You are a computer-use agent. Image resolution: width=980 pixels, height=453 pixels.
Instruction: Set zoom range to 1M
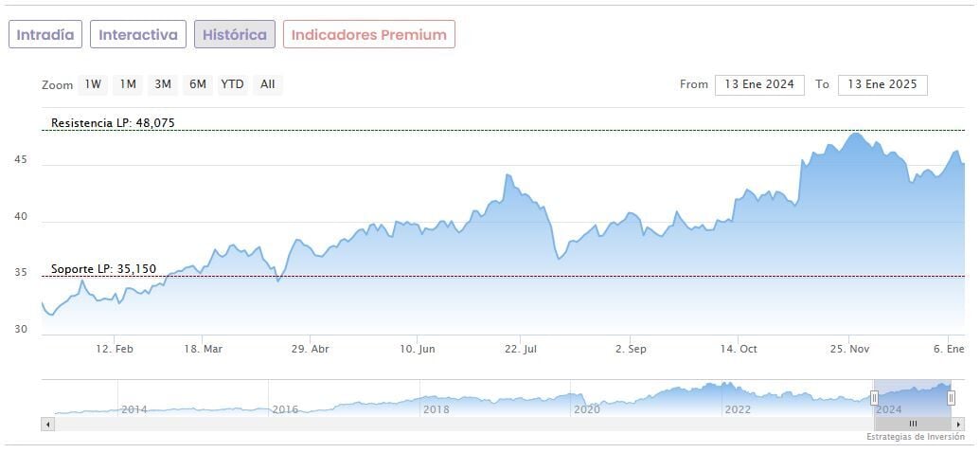point(128,84)
